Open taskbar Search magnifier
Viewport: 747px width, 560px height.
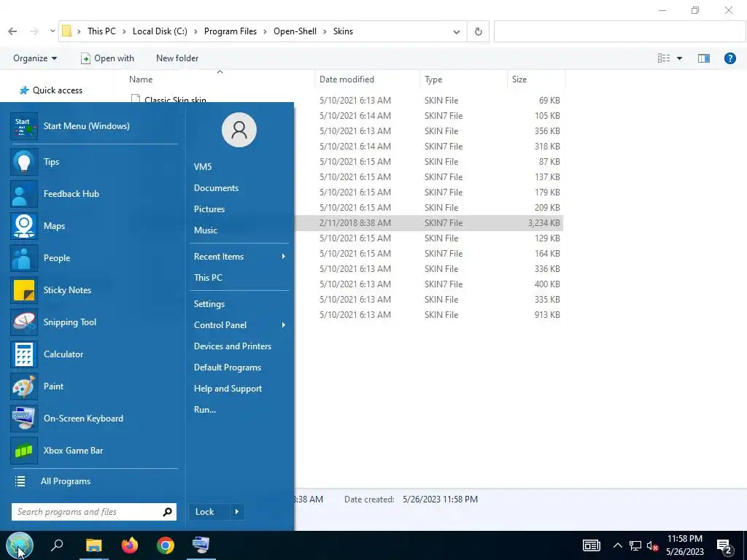(x=57, y=545)
